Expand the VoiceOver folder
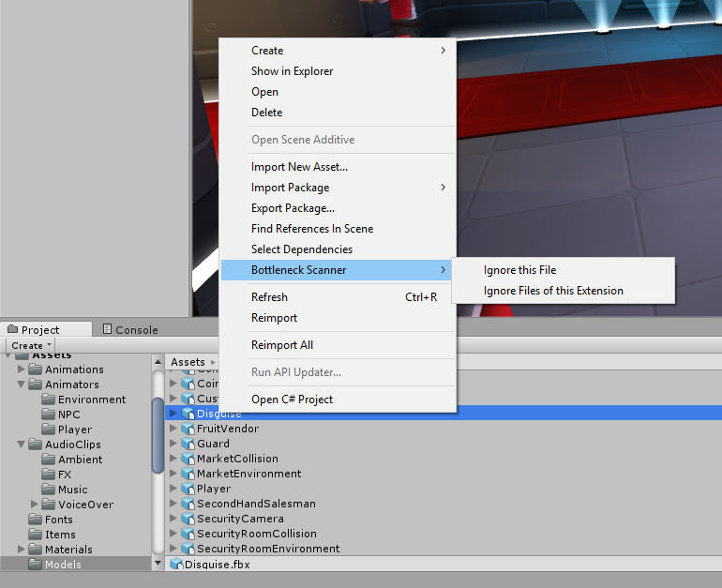The width and height of the screenshot is (722, 588). tap(36, 505)
